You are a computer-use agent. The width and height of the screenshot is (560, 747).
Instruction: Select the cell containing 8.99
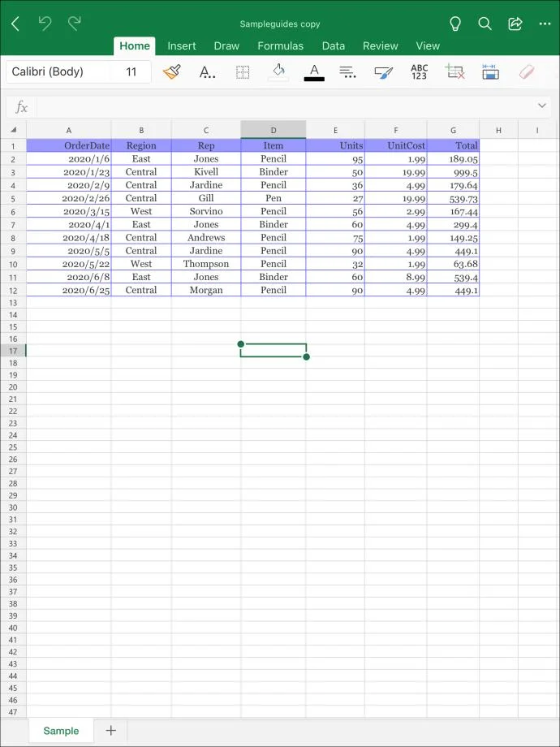tap(396, 277)
